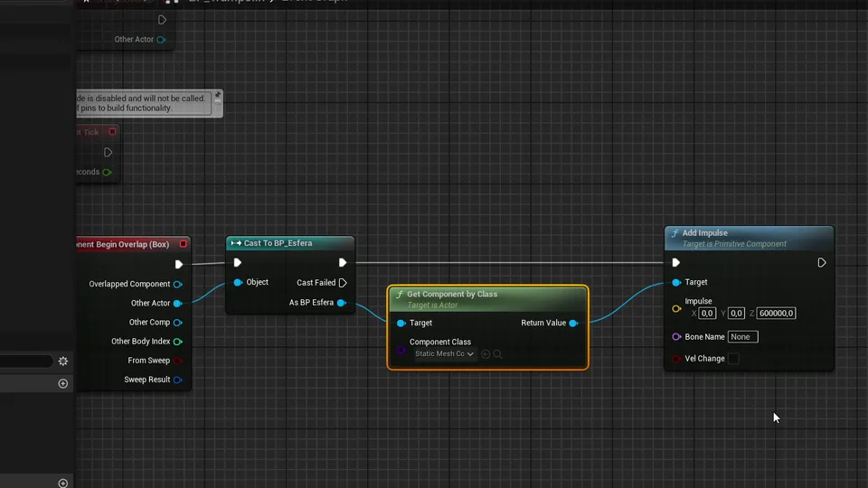Enable the Vel Change checkbox
Screen dimensions: 868x488
(x=733, y=359)
